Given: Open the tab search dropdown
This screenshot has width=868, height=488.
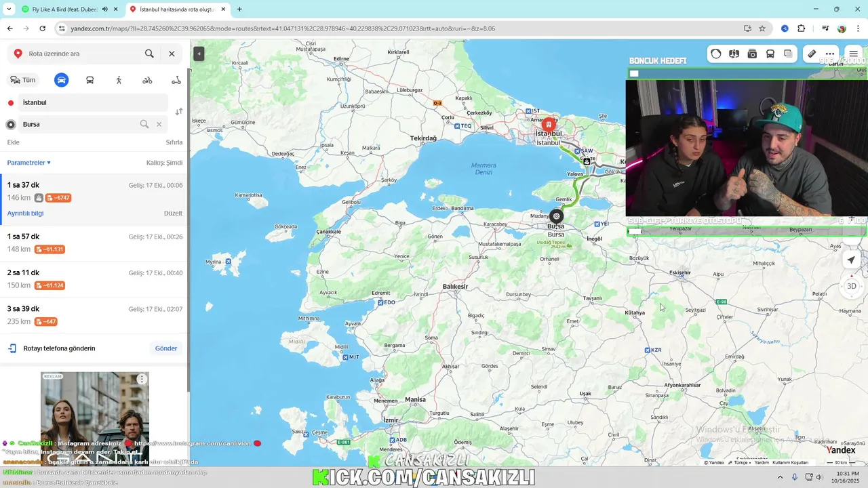Looking at the screenshot, I should pos(9,9).
